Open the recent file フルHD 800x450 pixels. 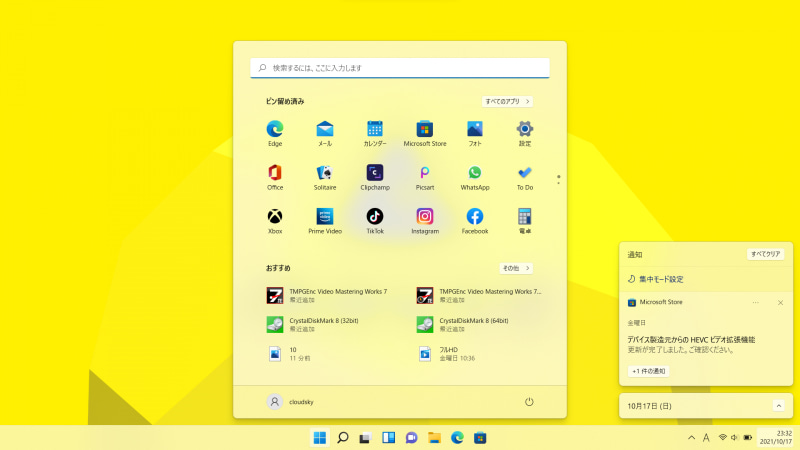click(446, 354)
